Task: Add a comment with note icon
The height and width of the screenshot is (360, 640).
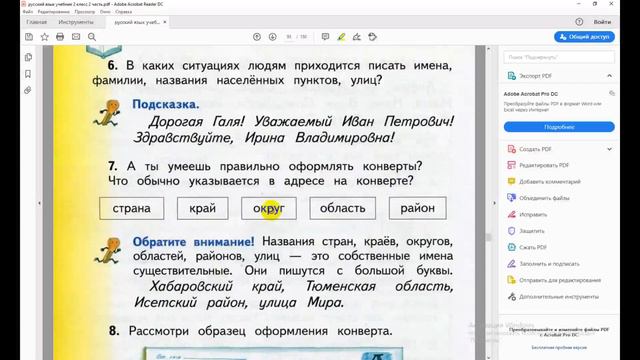Action: (x=325, y=37)
